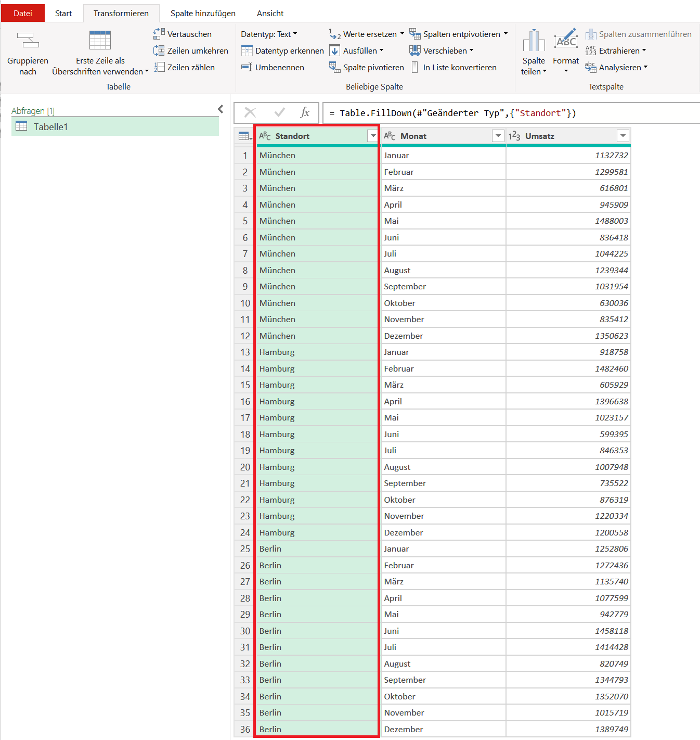Cancel formula edit with X icon
This screenshot has height=740, width=700.
point(250,112)
